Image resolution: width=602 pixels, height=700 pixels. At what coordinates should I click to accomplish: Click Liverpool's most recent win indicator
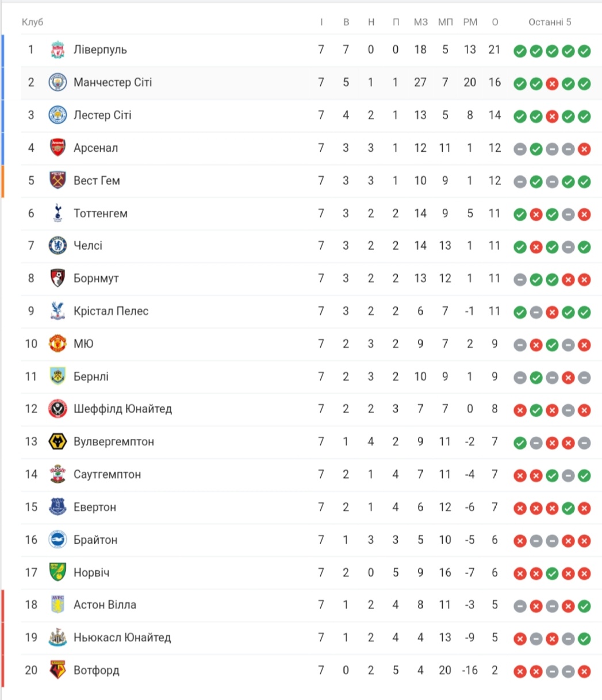pos(584,51)
